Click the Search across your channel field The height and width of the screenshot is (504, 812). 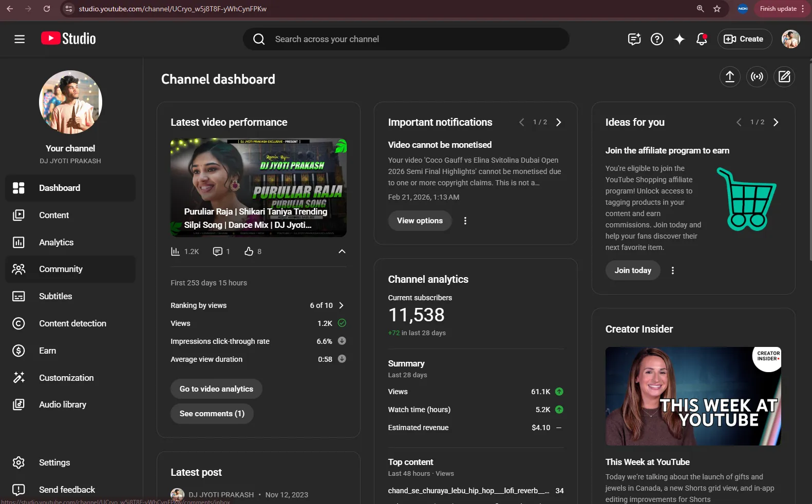coord(406,39)
